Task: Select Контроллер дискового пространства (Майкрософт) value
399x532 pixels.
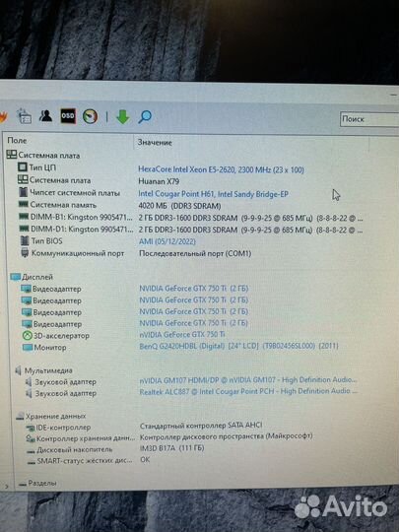Action: click(226, 436)
